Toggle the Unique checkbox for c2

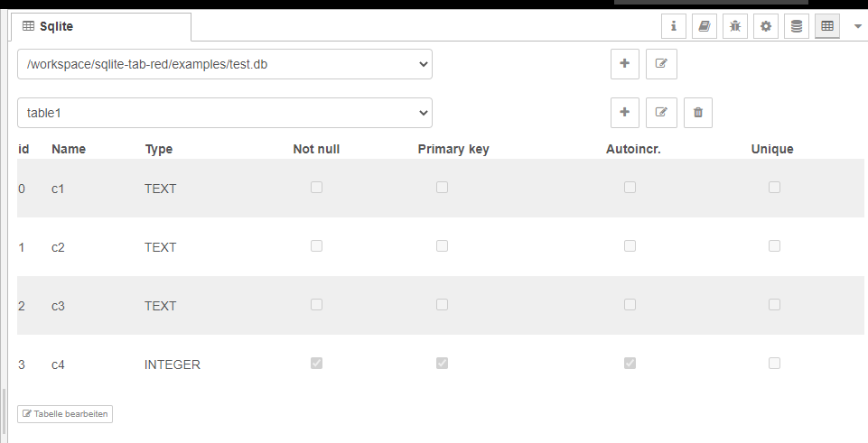774,246
